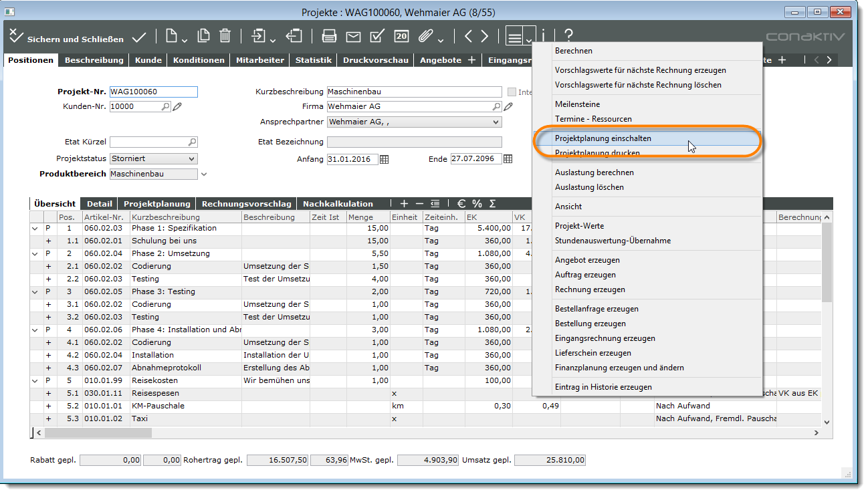The width and height of the screenshot is (868, 494).
Task: Collapse the Phase 1: Spezifikation row
Action: pyautogui.click(x=35, y=229)
